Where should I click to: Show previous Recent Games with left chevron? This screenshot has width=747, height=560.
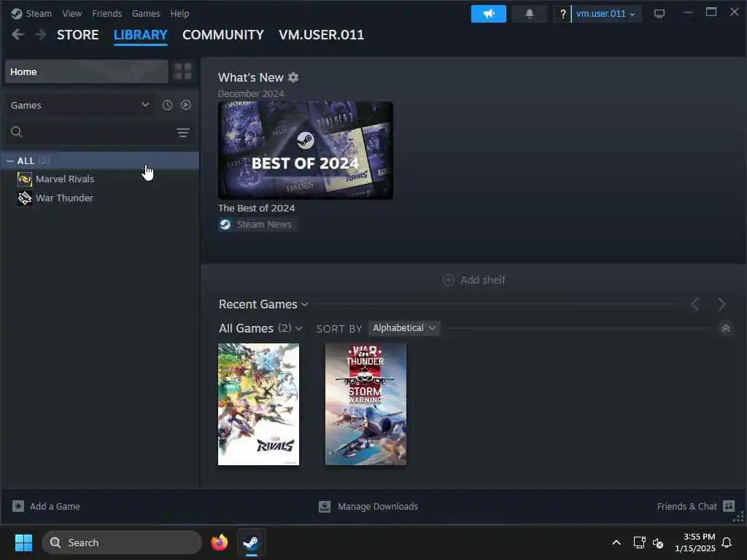[695, 304]
